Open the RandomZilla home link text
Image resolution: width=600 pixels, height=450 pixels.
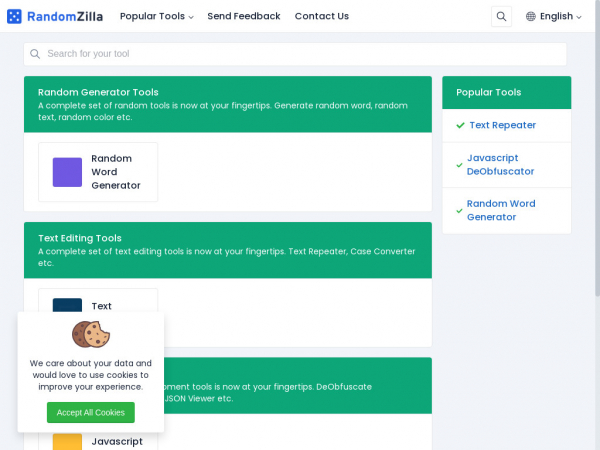pyautogui.click(x=65, y=16)
